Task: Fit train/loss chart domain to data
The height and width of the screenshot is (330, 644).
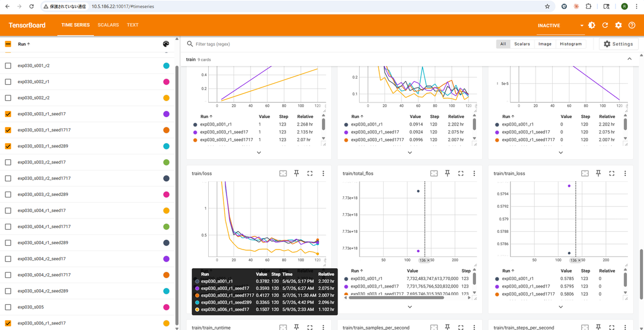Action: (x=283, y=173)
